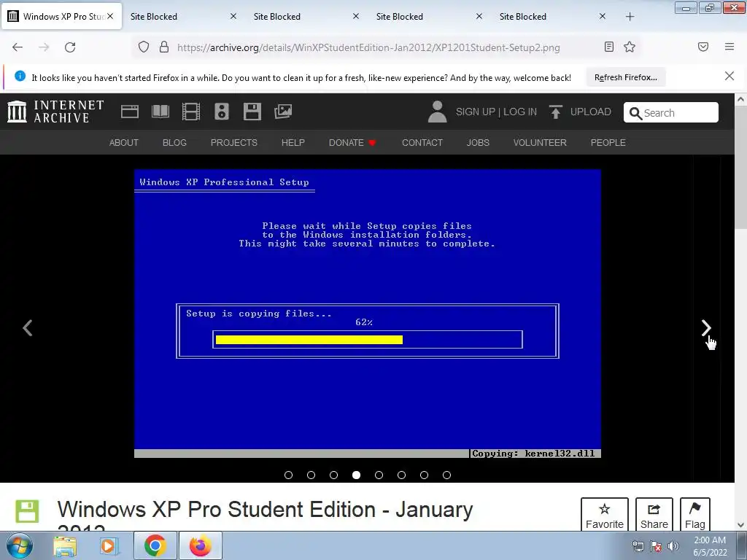The width and height of the screenshot is (747, 560).
Task: Click the SIGN UP link
Action: click(x=476, y=112)
